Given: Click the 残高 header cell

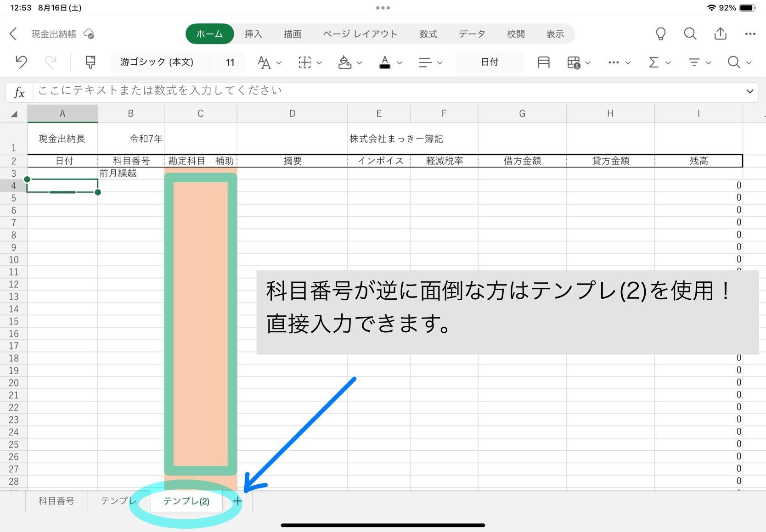Looking at the screenshot, I should (698, 161).
